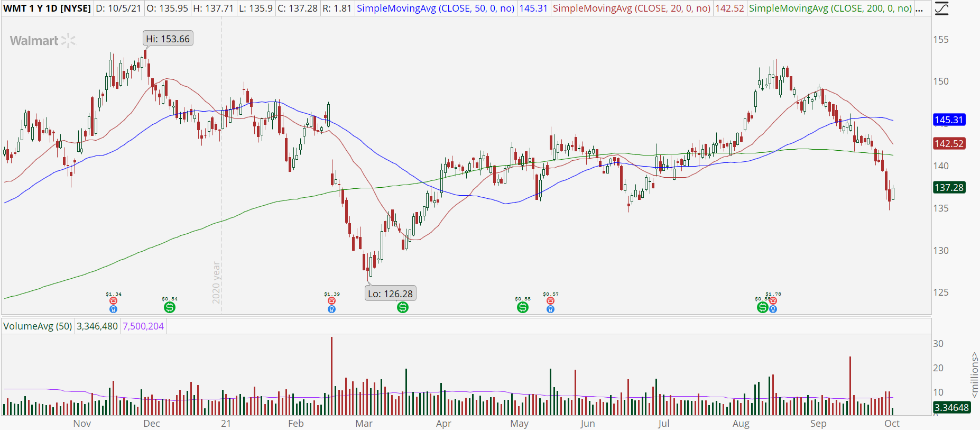Click the green 137.28 last price label
Image resolution: width=980 pixels, height=430 pixels.
[949, 188]
